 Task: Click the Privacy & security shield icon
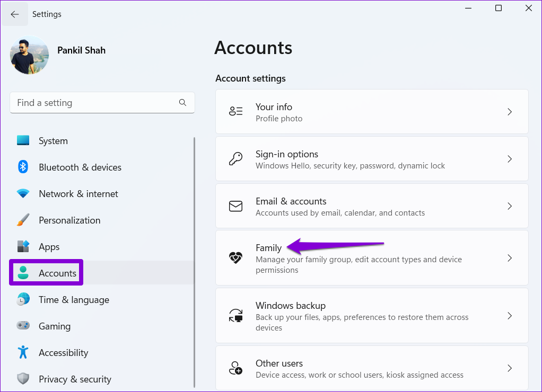point(23,379)
